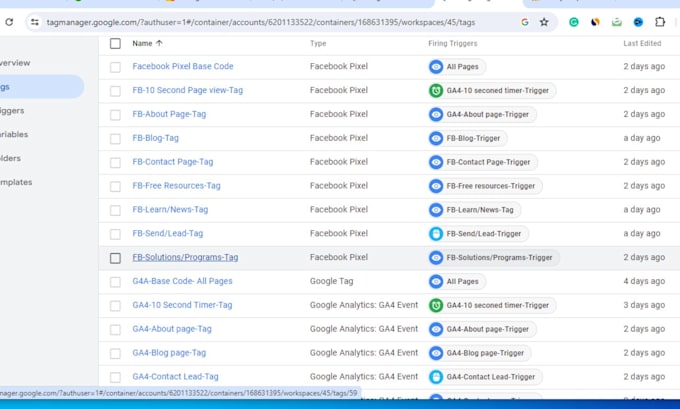Click the Firing Triggers column header

[453, 43]
